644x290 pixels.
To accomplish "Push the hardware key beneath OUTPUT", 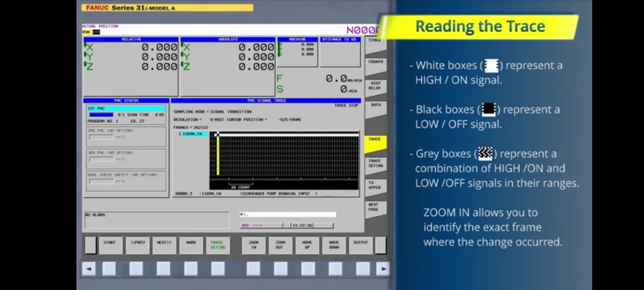I will coord(363,269).
